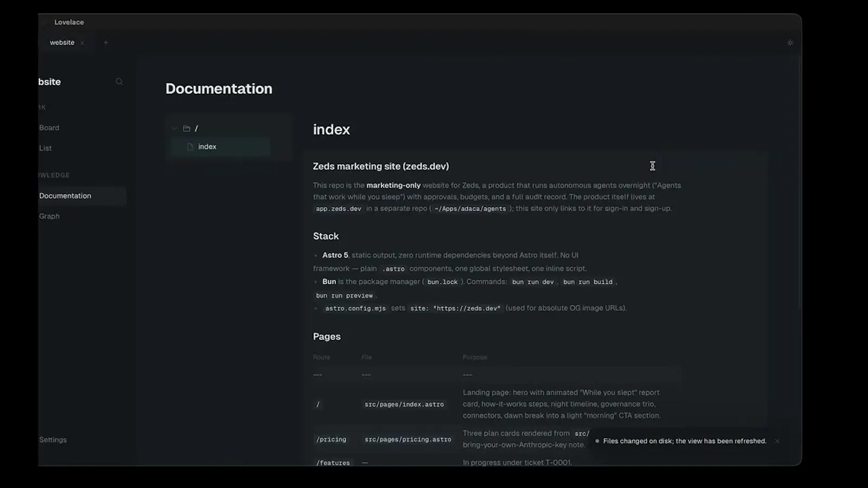Click the 'Route' table column header
This screenshot has height=488, width=868.
pyautogui.click(x=321, y=357)
